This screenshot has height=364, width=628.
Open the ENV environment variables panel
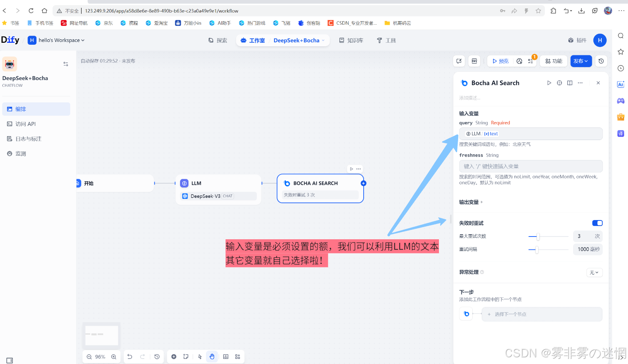pyautogui.click(x=474, y=61)
